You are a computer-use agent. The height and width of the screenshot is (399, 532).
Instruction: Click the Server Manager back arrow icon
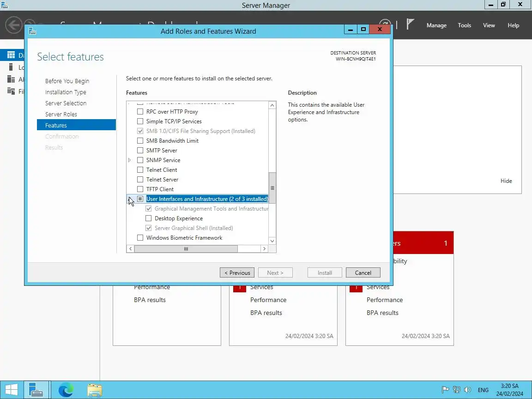point(13,25)
